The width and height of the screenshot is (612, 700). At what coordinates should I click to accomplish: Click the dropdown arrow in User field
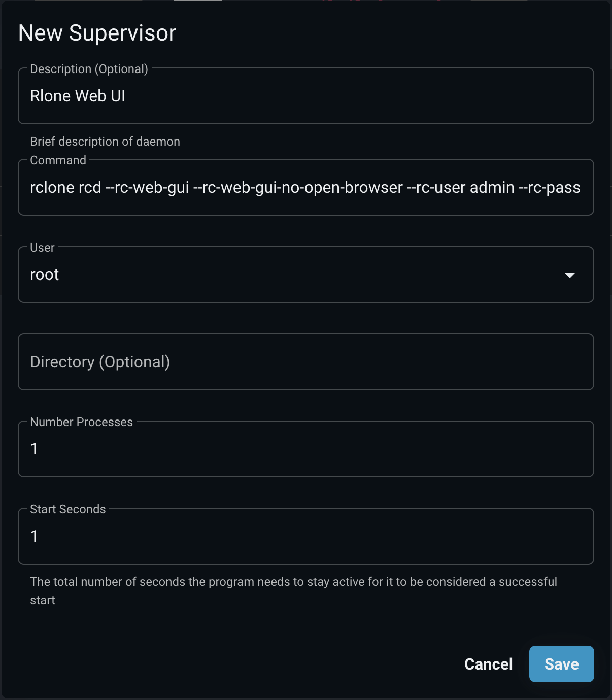569,275
